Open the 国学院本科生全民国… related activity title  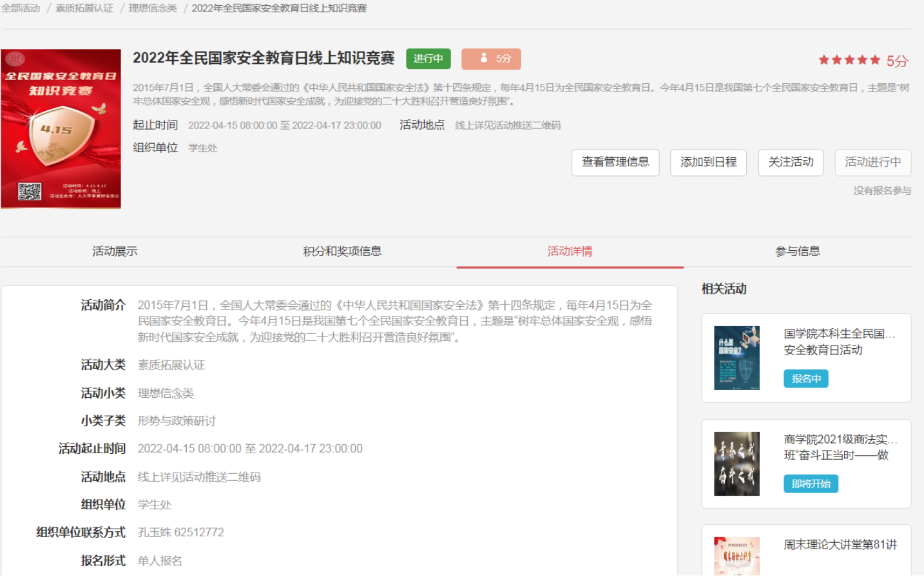click(839, 342)
